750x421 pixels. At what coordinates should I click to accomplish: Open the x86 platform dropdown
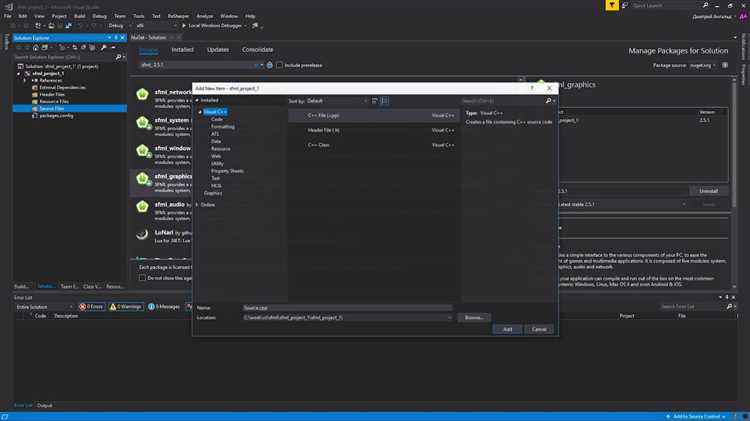(155, 26)
